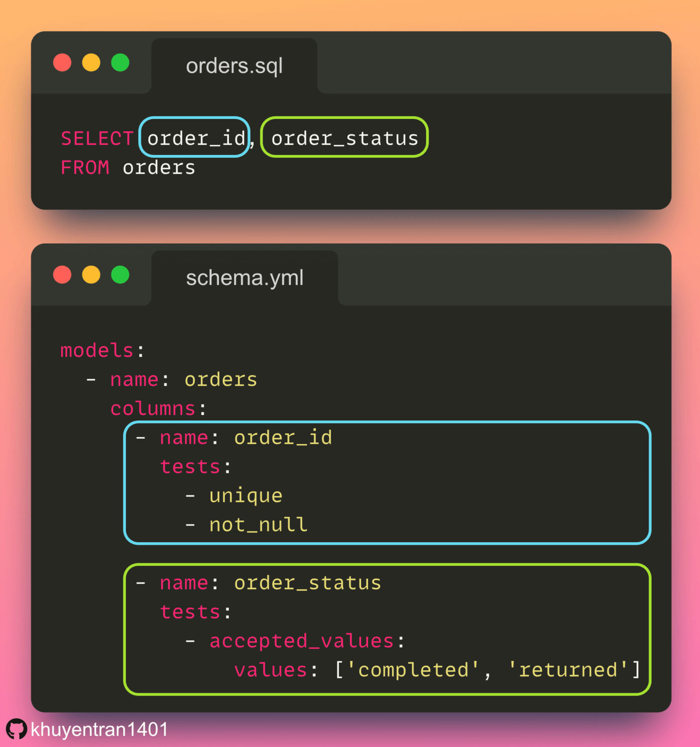Click the 'returned' value in the list
The height and width of the screenshot is (747, 700).
569,670
